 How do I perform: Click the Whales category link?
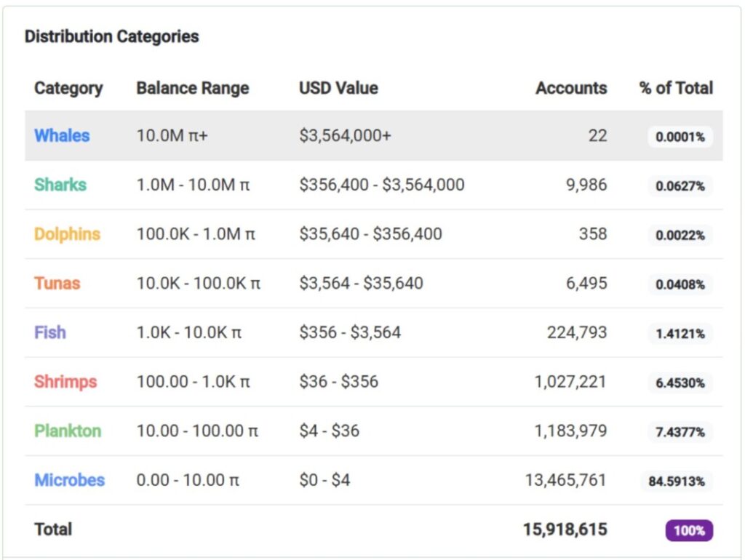pos(62,136)
